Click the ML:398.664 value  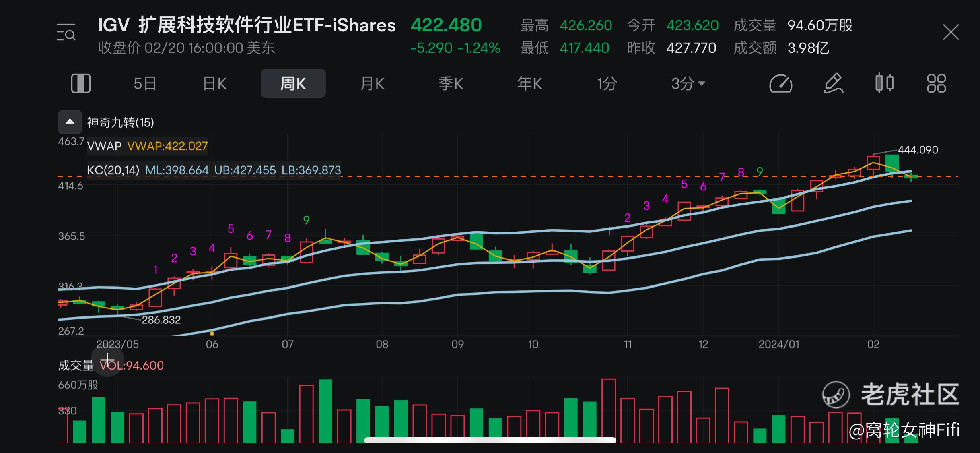(x=177, y=170)
